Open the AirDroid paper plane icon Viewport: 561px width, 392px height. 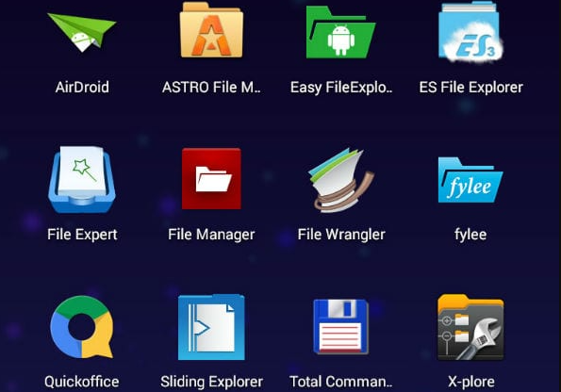[x=82, y=32]
